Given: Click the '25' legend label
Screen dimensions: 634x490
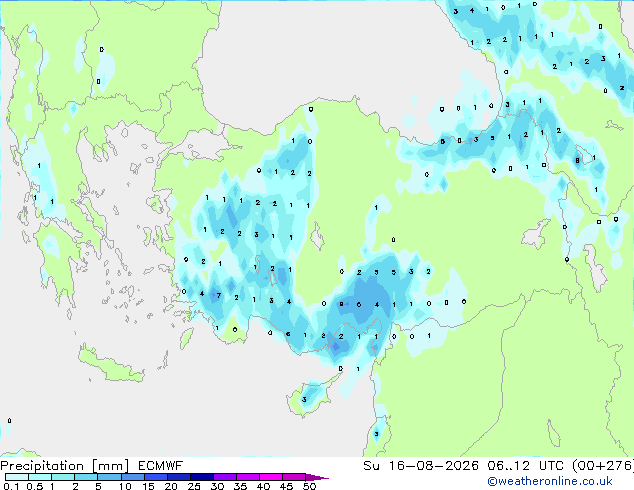Looking at the screenshot, I should pos(194,486).
